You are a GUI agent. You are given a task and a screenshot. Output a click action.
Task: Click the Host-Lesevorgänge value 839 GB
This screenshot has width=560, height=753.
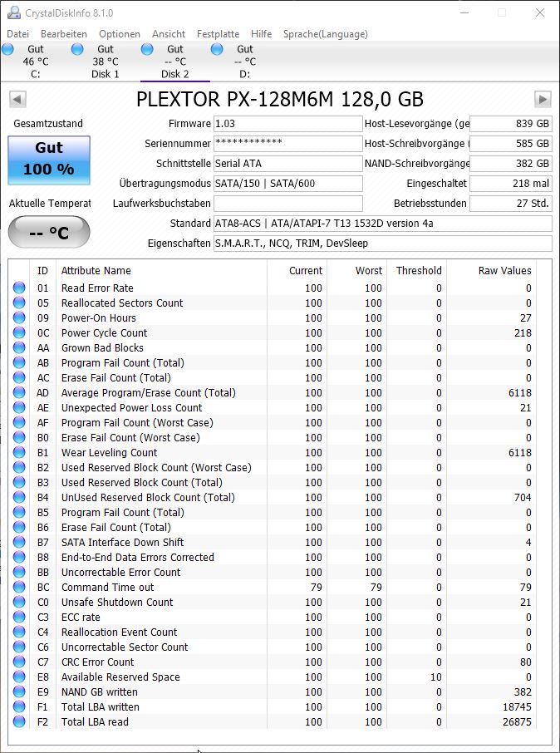coord(510,123)
